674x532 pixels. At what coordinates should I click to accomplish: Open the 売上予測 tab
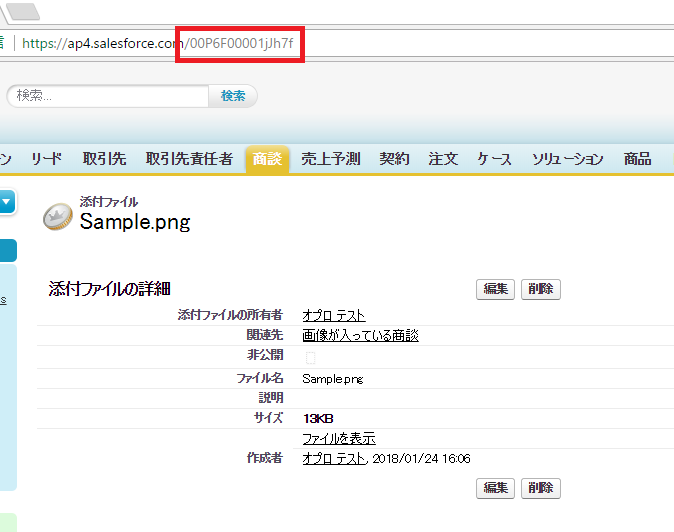(330, 159)
